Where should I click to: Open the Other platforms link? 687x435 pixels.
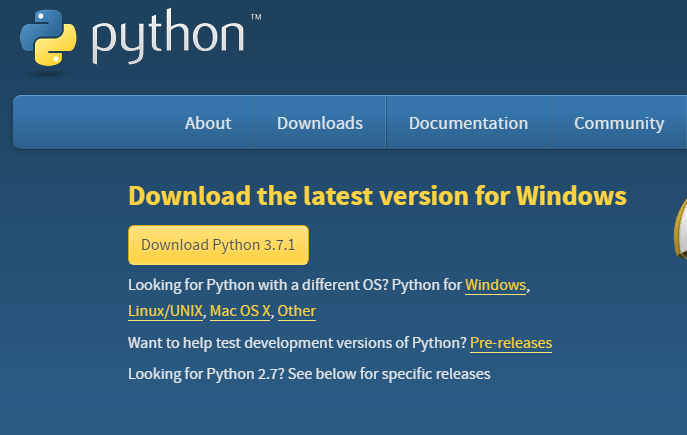click(297, 311)
